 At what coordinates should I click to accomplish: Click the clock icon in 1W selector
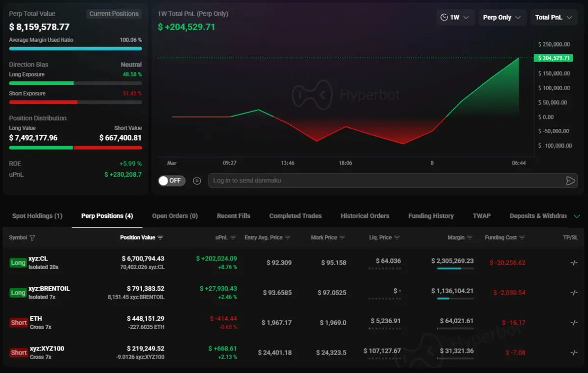tap(444, 17)
